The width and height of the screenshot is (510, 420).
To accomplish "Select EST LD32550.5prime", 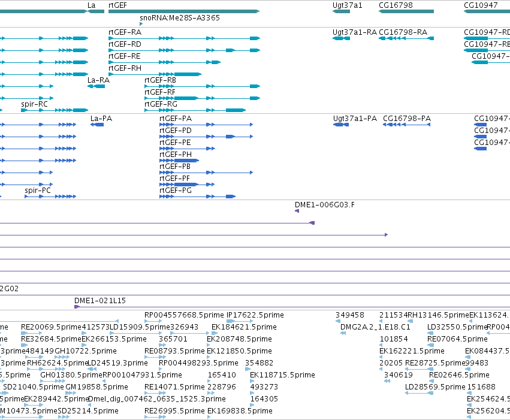I will (457, 327).
